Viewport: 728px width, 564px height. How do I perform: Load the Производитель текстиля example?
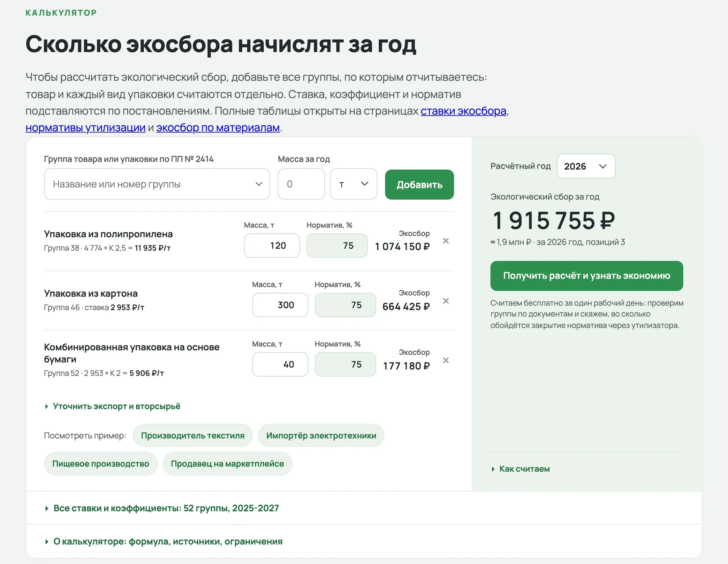click(x=193, y=436)
